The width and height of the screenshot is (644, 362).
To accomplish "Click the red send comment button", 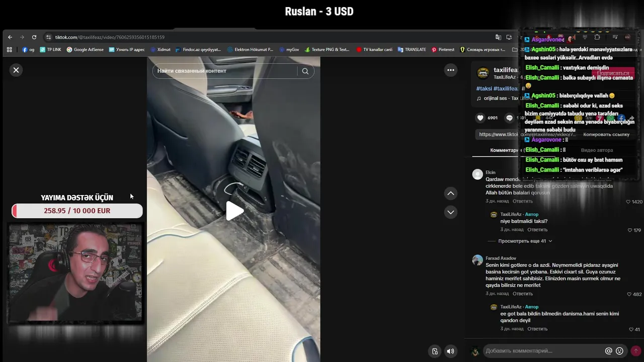I will click(x=636, y=351).
